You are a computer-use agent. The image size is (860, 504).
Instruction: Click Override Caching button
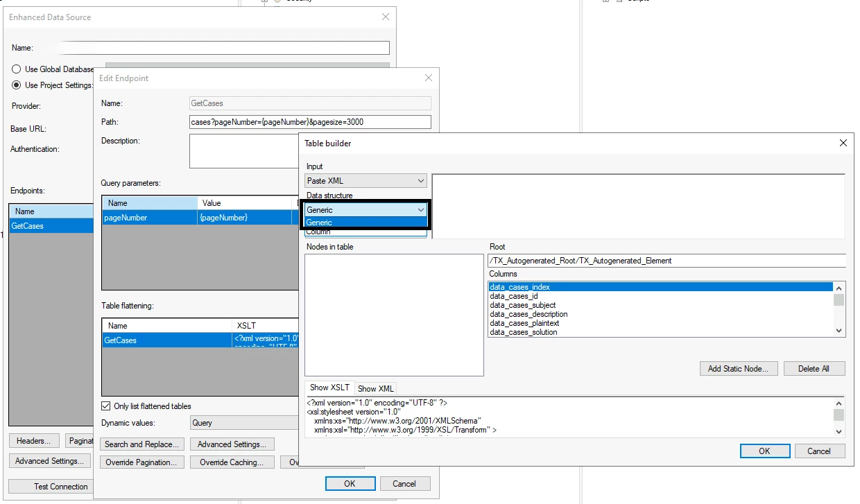(x=232, y=462)
